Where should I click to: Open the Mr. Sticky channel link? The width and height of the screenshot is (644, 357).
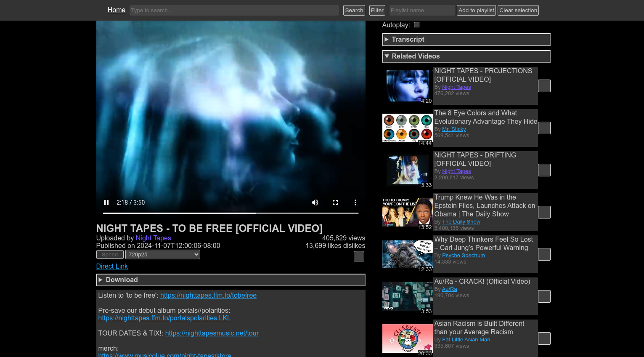point(454,129)
